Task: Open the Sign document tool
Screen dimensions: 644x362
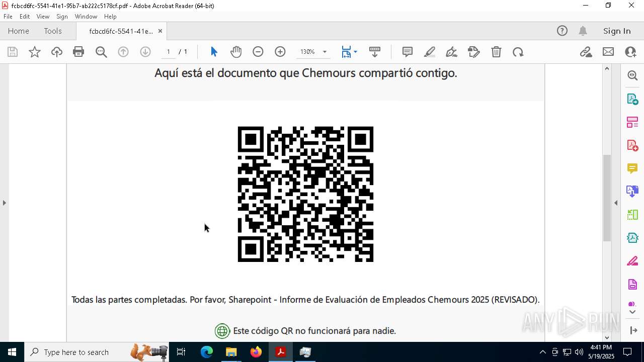Action: [474, 52]
